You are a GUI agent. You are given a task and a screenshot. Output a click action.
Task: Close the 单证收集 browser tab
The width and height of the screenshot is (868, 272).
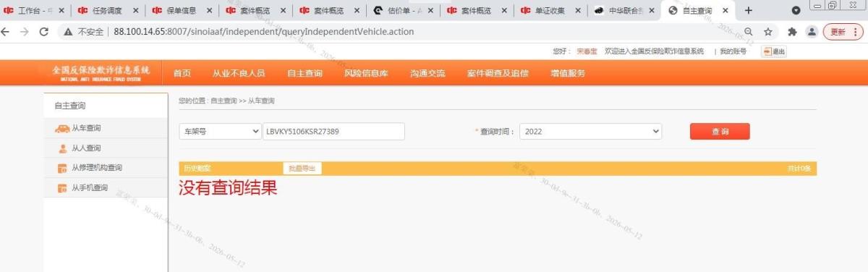pyautogui.click(x=577, y=10)
